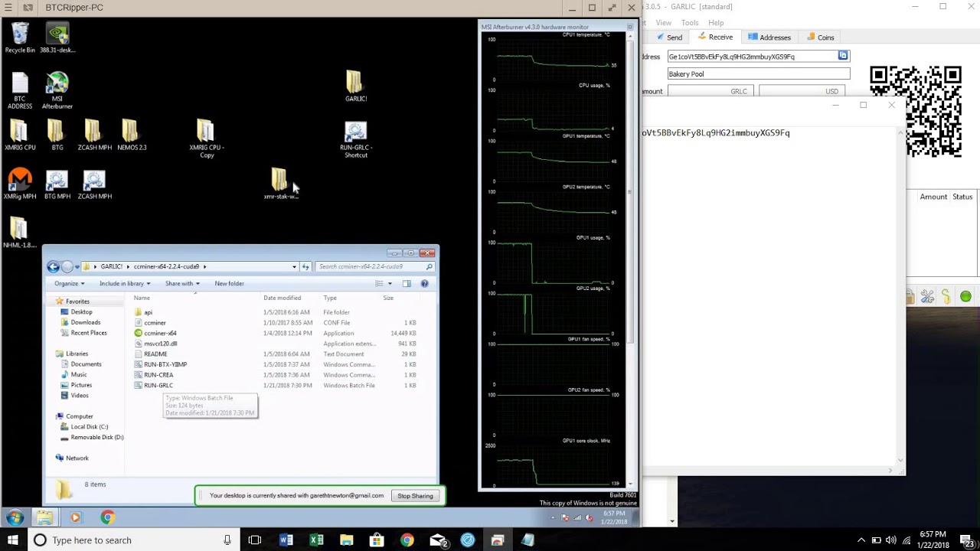Image resolution: width=980 pixels, height=551 pixels.
Task: Click the green network status circle in wallet
Action: click(x=965, y=297)
